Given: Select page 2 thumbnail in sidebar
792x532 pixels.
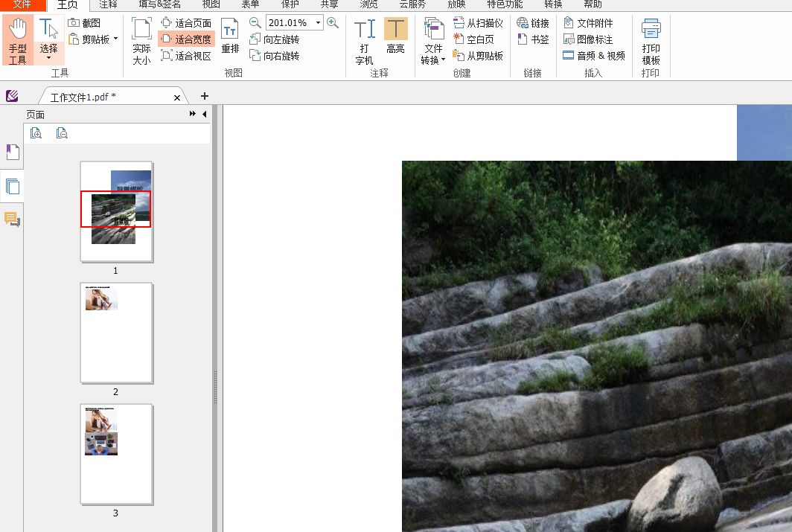Looking at the screenshot, I should pos(116,333).
